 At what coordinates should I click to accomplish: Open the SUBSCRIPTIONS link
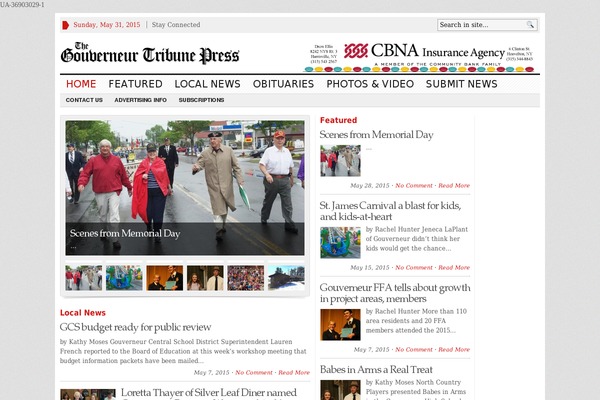tap(201, 100)
